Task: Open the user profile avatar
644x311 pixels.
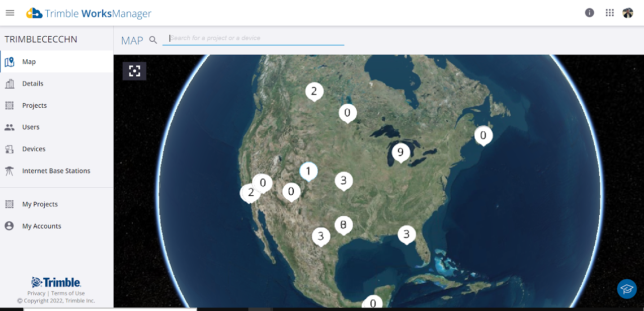Action: tap(628, 13)
